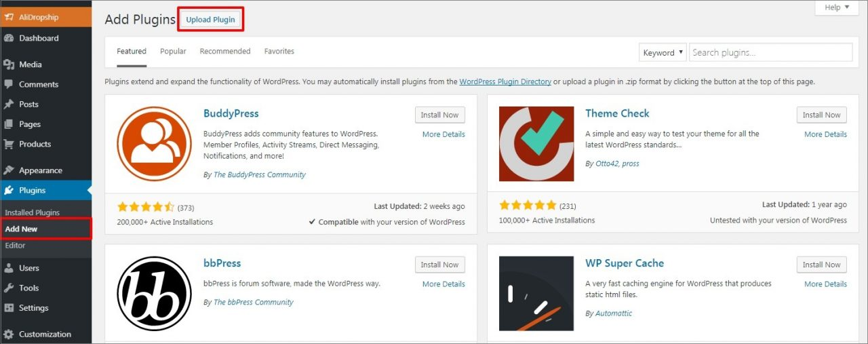The image size is (868, 344).
Task: Open the Otto42 author link
Action: pyautogui.click(x=608, y=164)
